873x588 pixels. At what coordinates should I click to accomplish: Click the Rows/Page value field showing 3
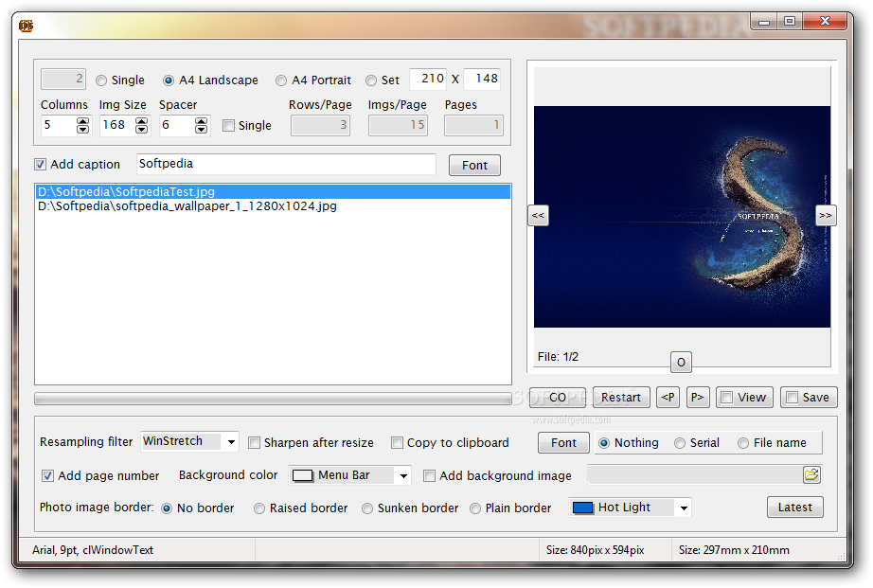click(x=320, y=125)
